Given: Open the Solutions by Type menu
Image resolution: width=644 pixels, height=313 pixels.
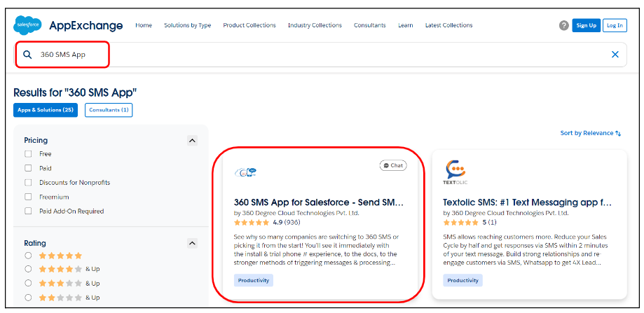Looking at the screenshot, I should click(x=187, y=25).
